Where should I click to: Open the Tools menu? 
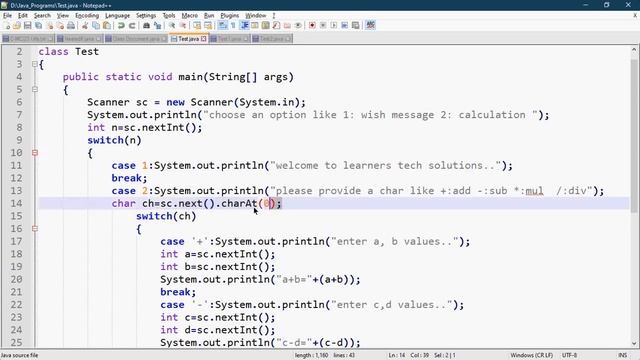pyautogui.click(x=169, y=16)
